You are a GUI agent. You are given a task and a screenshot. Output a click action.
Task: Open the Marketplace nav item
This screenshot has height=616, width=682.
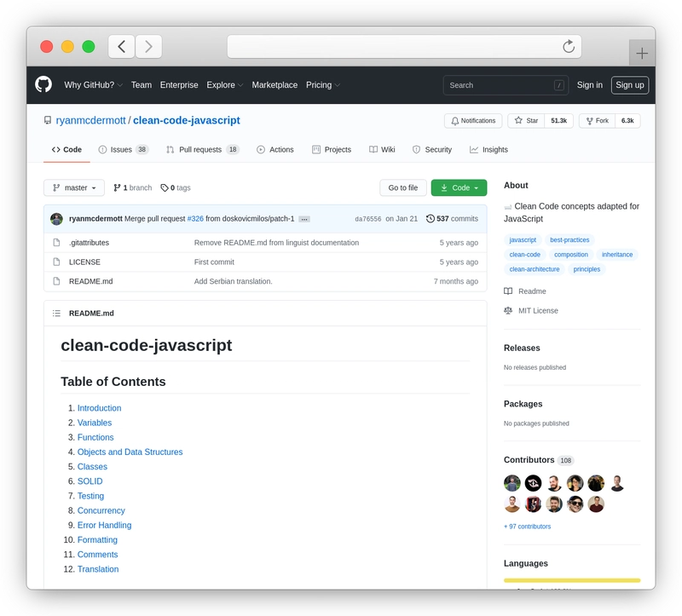[x=275, y=85]
